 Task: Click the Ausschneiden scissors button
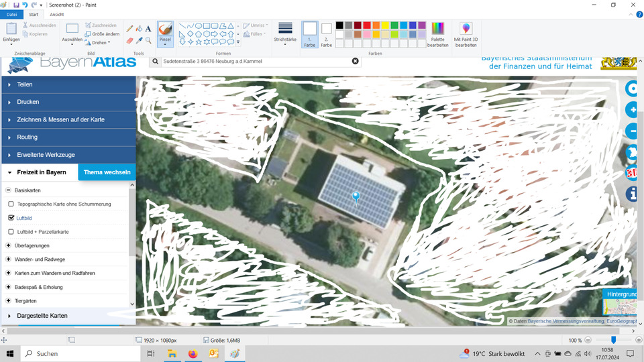40,25
